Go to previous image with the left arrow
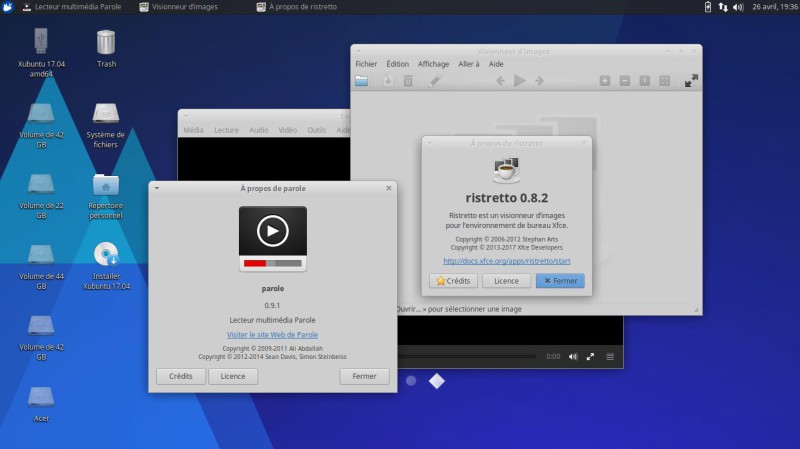 pos(501,81)
